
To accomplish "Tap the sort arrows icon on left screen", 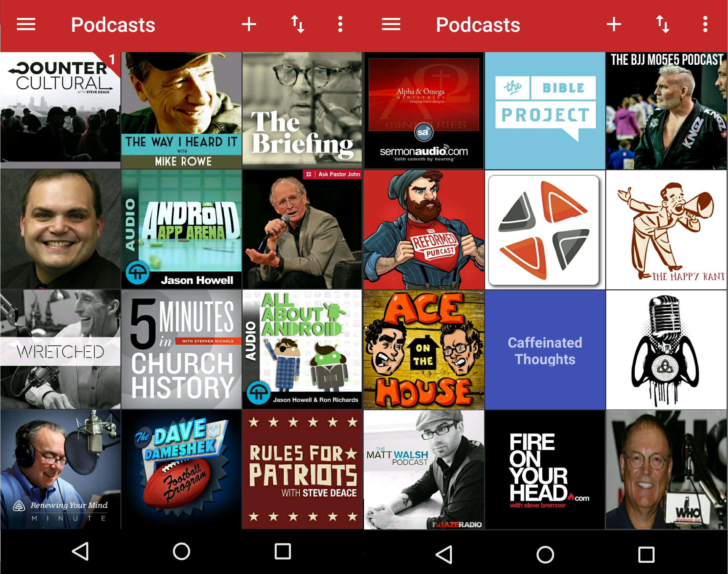I will coord(298,24).
